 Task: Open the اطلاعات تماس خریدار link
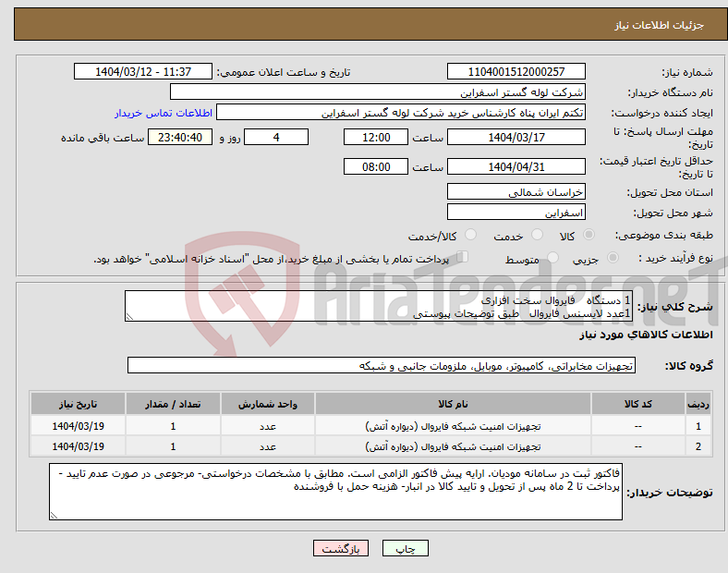(164, 113)
